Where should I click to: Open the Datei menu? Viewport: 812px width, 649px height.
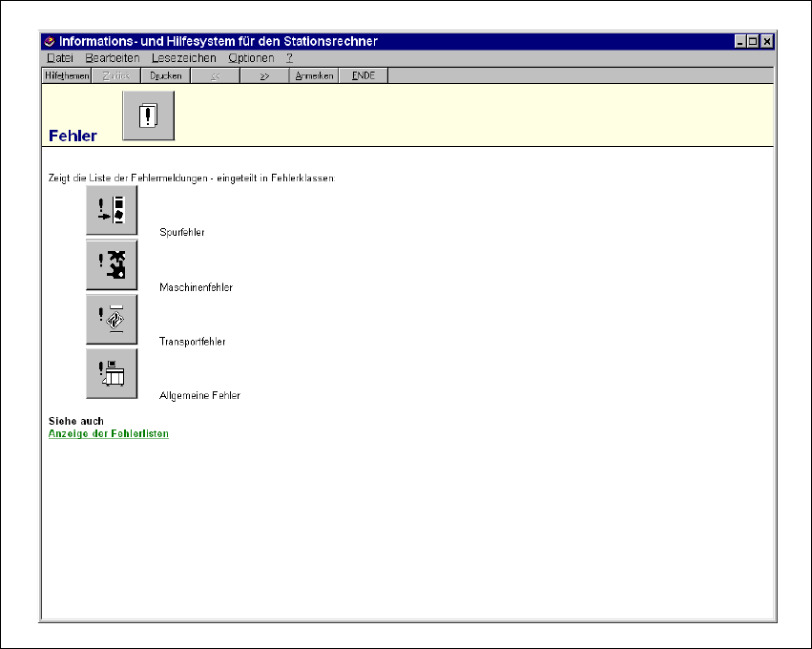click(60, 58)
